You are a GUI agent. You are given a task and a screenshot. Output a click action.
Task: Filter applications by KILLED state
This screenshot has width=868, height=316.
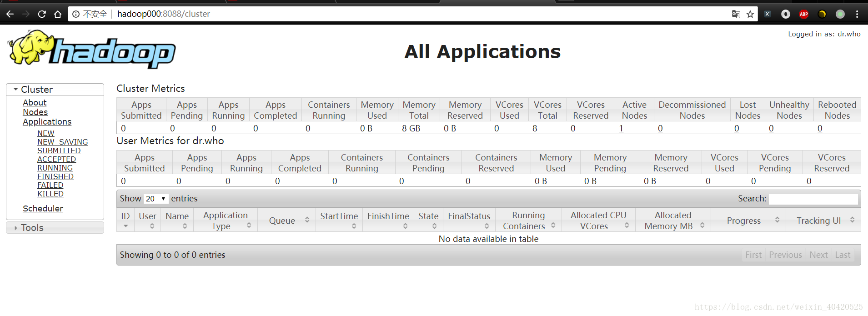pos(50,194)
